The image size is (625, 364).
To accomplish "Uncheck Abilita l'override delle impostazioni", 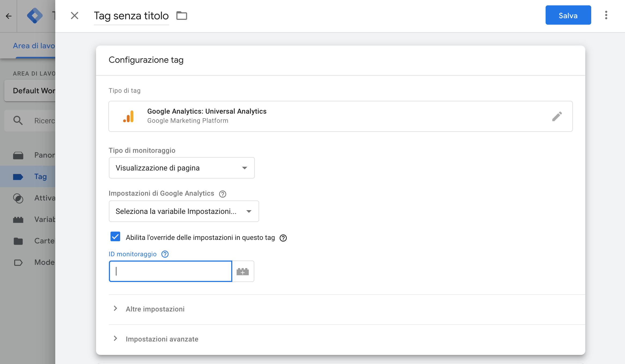I will (x=115, y=237).
